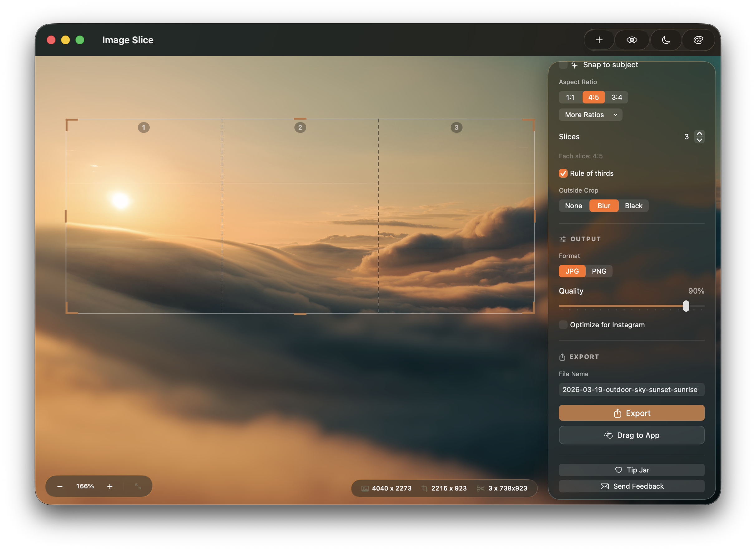Image resolution: width=756 pixels, height=551 pixels.
Task: Click the image size 4040 x 2273 readout
Action: [x=391, y=488]
